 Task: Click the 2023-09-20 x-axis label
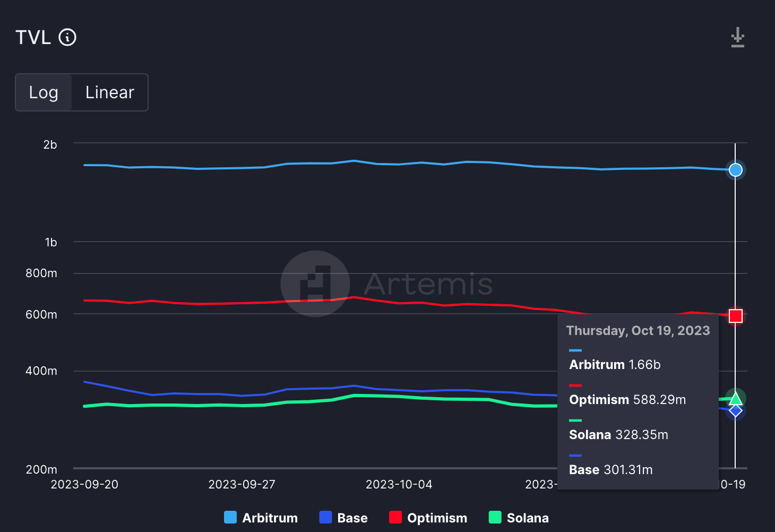[x=84, y=484]
